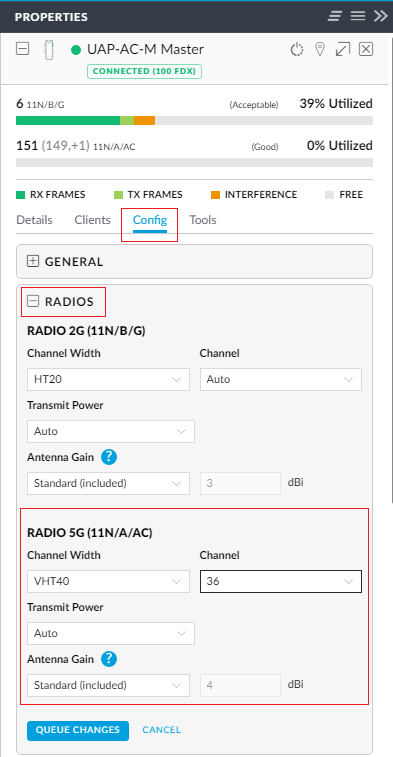Click the INTERFERENCE orange legend swatch

point(215,195)
